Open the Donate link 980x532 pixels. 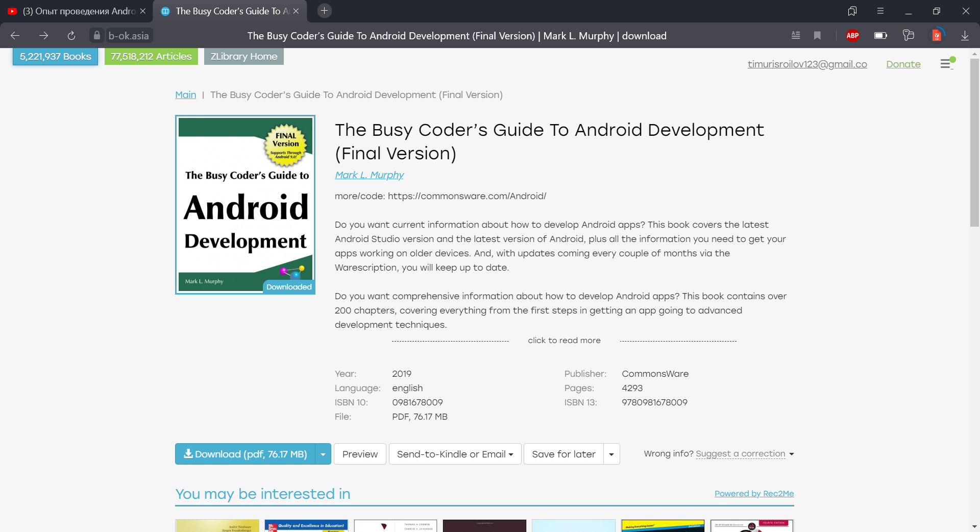tap(903, 64)
